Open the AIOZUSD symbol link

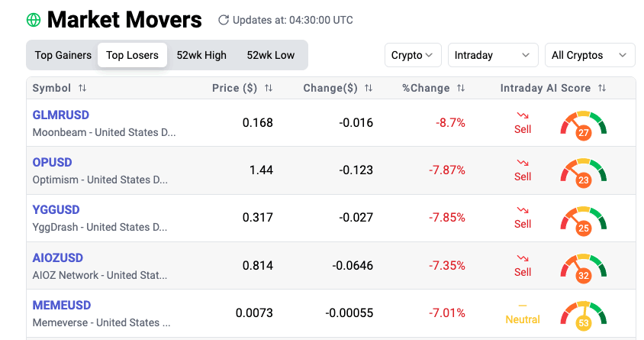tap(58, 258)
